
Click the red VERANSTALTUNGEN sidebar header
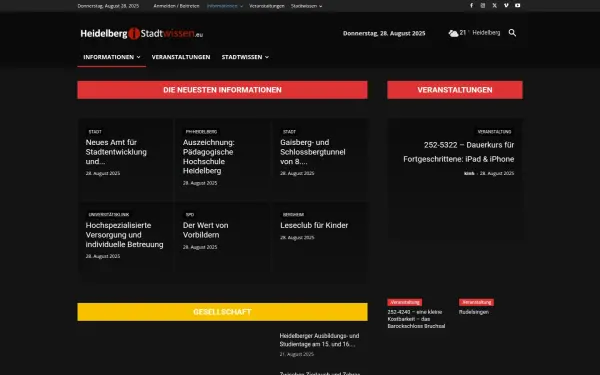455,90
